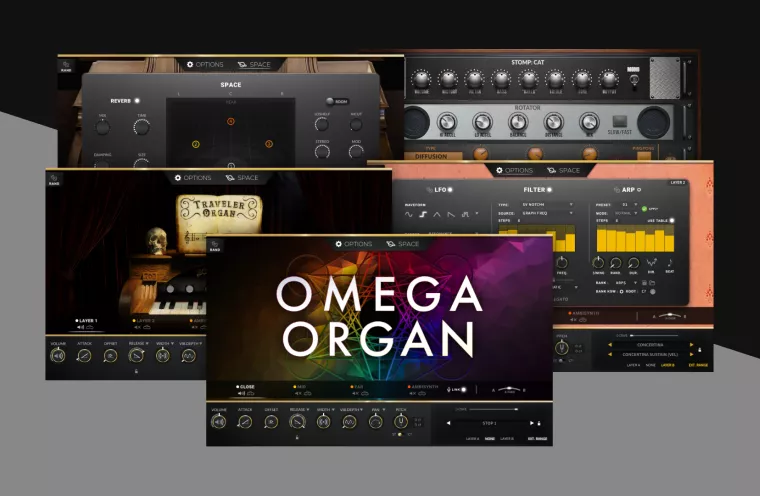760x496 pixels.
Task: Select the square-step LFO waveform icon
Action: [x=423, y=214]
